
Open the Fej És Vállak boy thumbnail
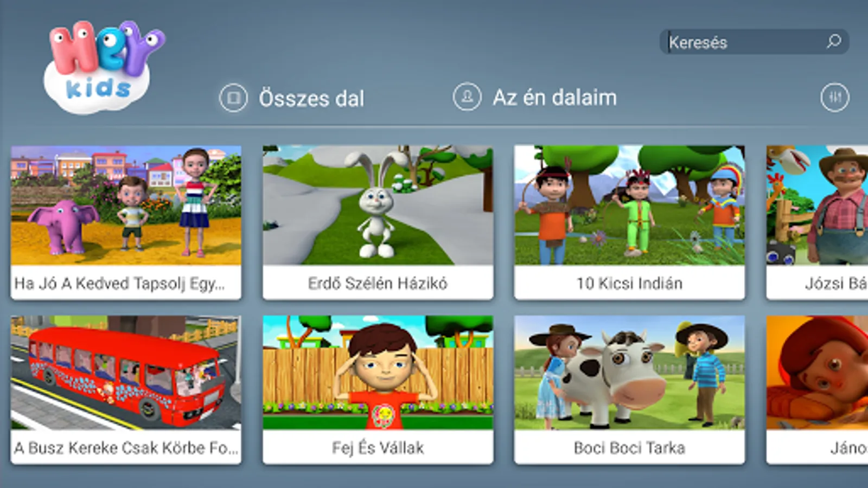point(378,373)
